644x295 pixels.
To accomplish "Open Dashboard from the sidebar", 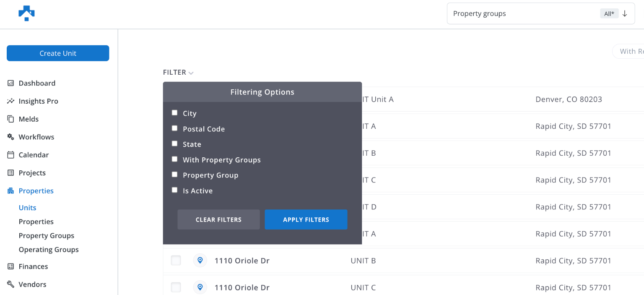I will [x=37, y=83].
